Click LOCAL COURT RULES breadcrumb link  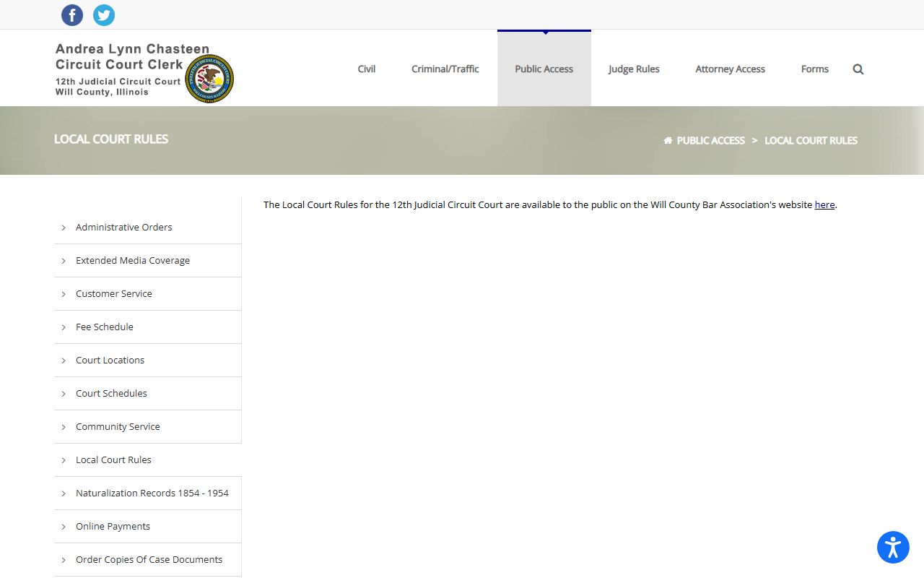point(811,140)
